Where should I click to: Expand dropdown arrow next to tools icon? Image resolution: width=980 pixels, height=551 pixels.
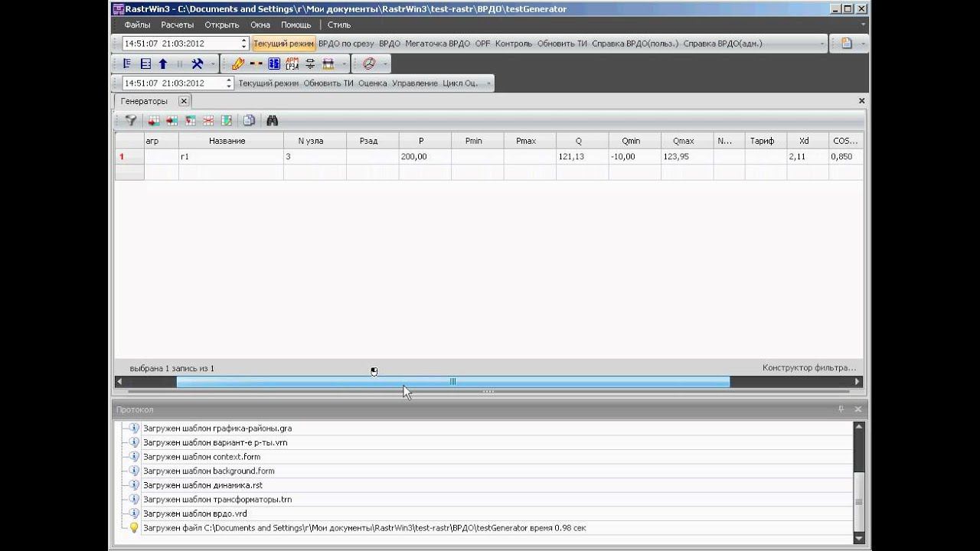(x=212, y=64)
